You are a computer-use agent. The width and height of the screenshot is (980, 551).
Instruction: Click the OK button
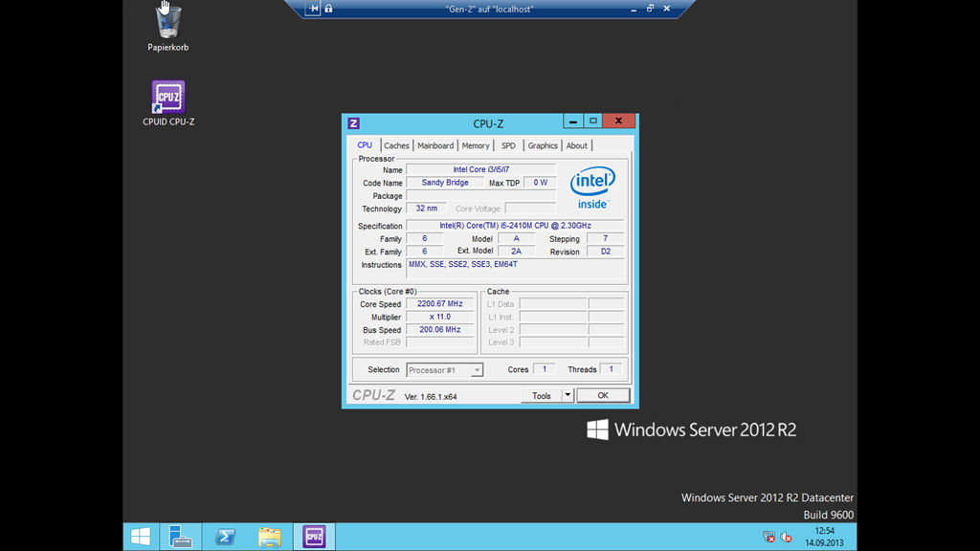[603, 395]
